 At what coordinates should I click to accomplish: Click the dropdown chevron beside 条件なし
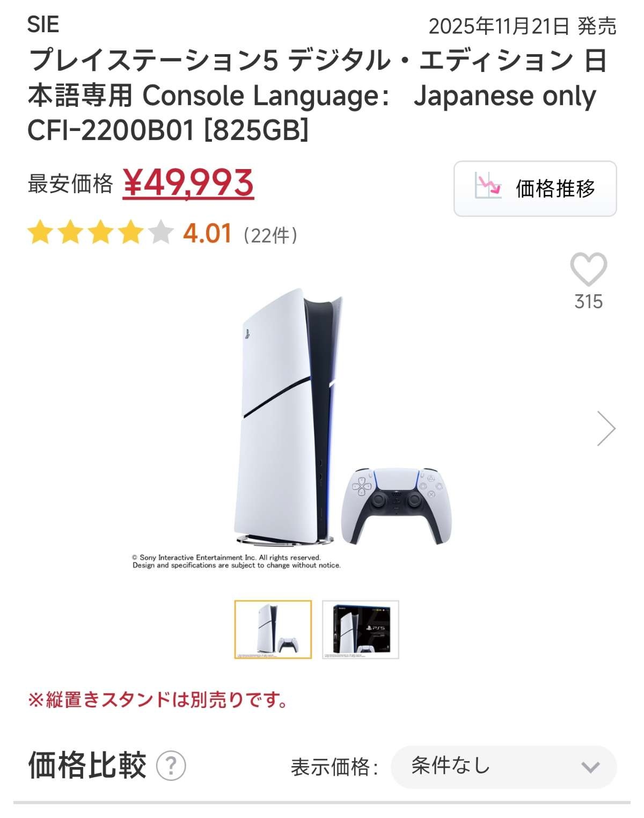[590, 768]
